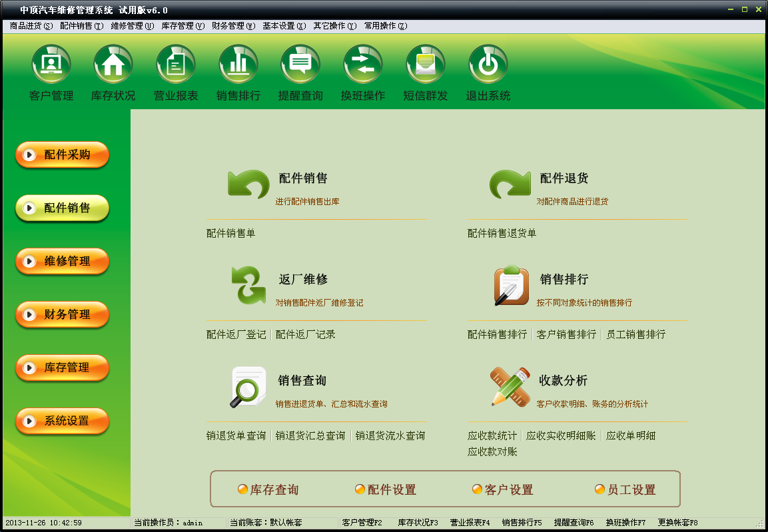Screen dimensions: 768x532
Task: Open the 销退货流水查询 link
Action: pyautogui.click(x=390, y=436)
